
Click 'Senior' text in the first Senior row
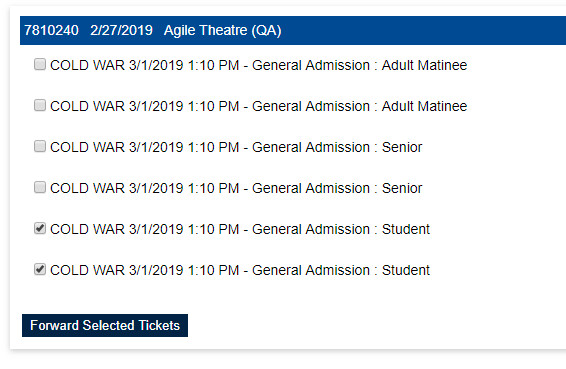click(x=402, y=147)
